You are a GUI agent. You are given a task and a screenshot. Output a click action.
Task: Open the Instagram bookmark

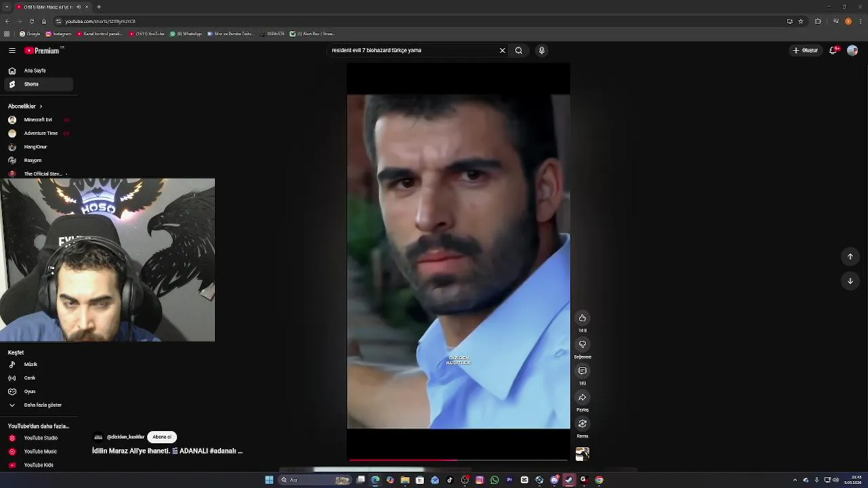click(x=58, y=34)
